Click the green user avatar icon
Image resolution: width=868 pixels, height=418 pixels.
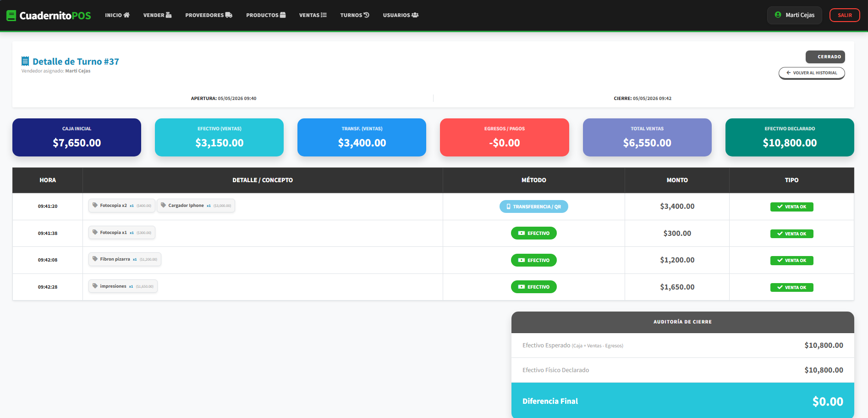[x=778, y=15]
